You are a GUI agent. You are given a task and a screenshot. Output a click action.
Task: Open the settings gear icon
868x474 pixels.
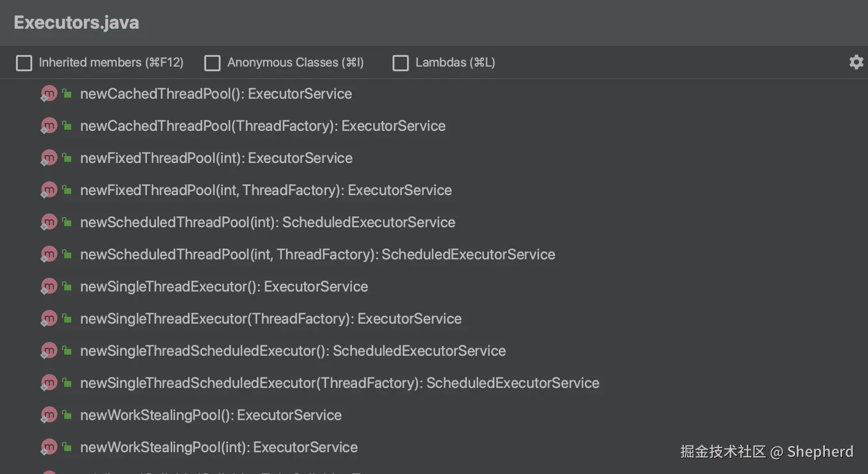(x=856, y=62)
